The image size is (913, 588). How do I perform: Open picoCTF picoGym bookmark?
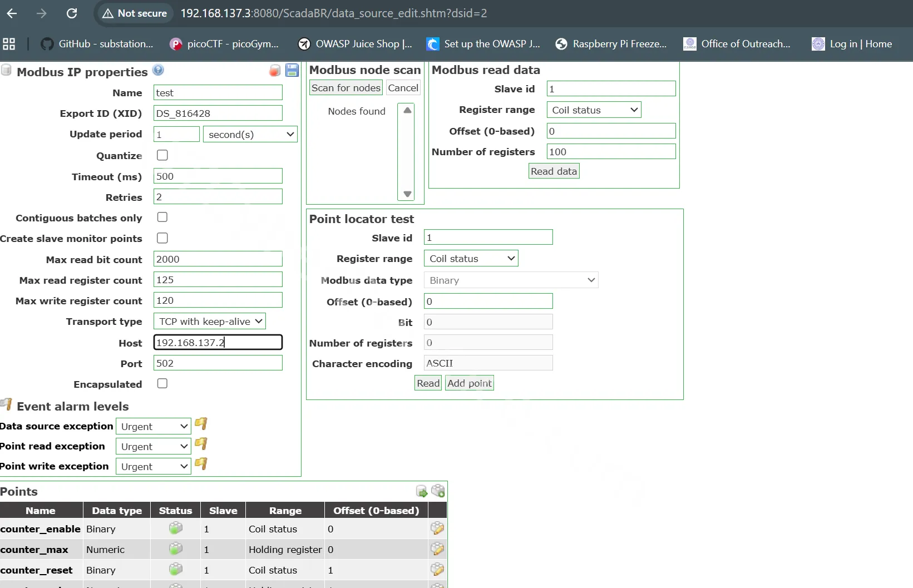(224, 44)
